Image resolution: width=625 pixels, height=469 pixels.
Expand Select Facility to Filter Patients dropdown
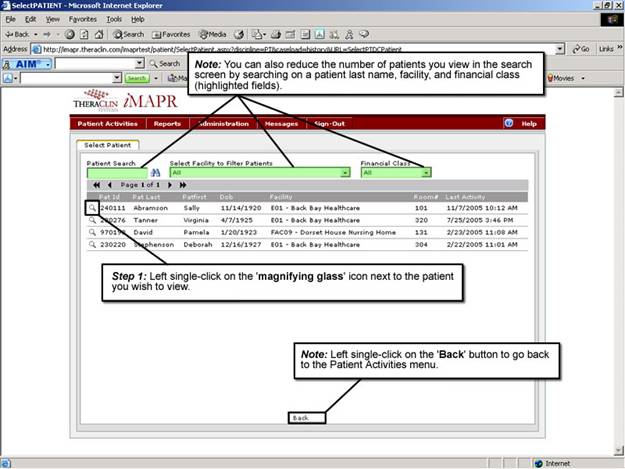pyautogui.click(x=345, y=172)
